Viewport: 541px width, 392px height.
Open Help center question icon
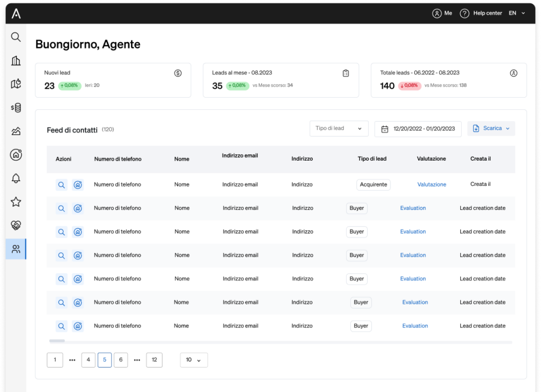pyautogui.click(x=464, y=13)
